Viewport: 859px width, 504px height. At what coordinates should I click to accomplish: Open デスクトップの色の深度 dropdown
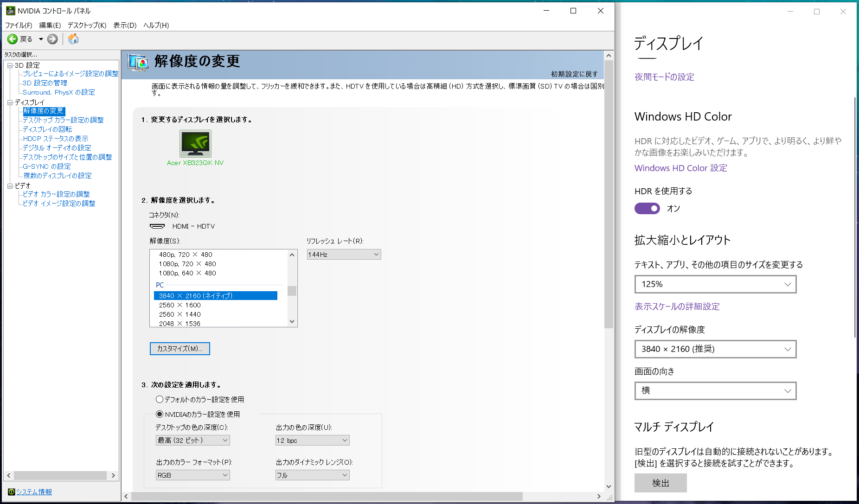click(193, 440)
